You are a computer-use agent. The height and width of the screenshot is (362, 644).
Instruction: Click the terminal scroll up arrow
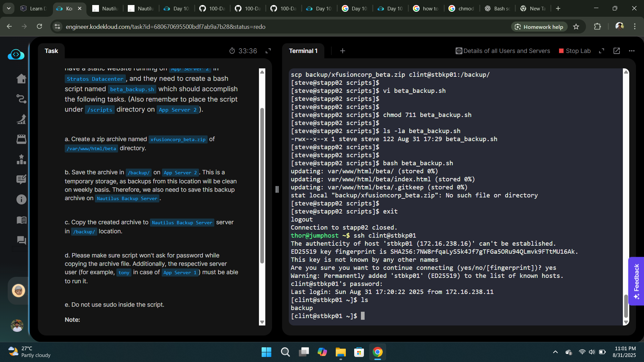626,71
